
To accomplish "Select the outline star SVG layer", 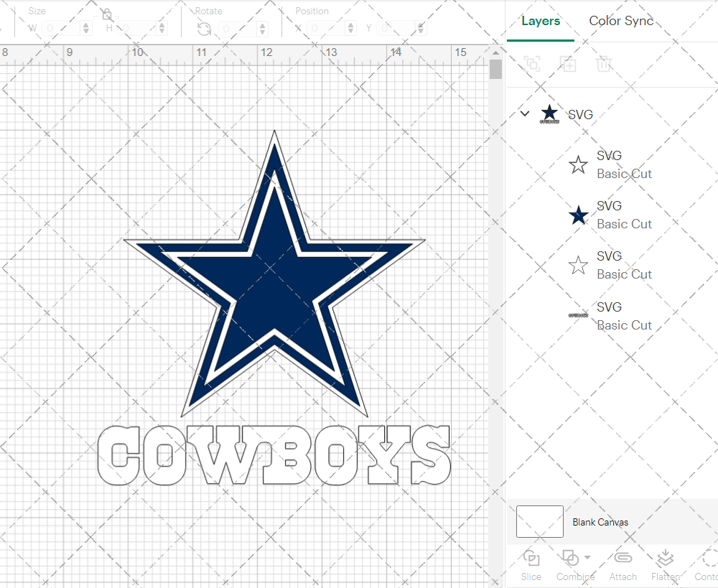I will (x=612, y=164).
